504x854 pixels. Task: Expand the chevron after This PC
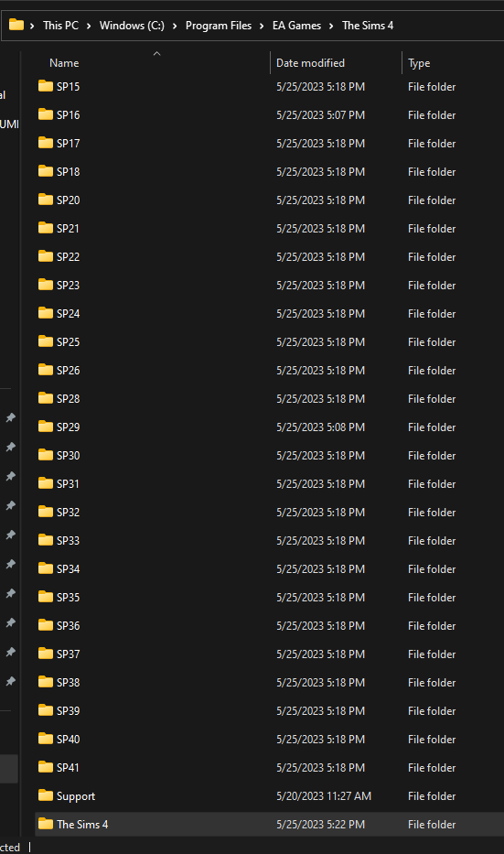88,26
